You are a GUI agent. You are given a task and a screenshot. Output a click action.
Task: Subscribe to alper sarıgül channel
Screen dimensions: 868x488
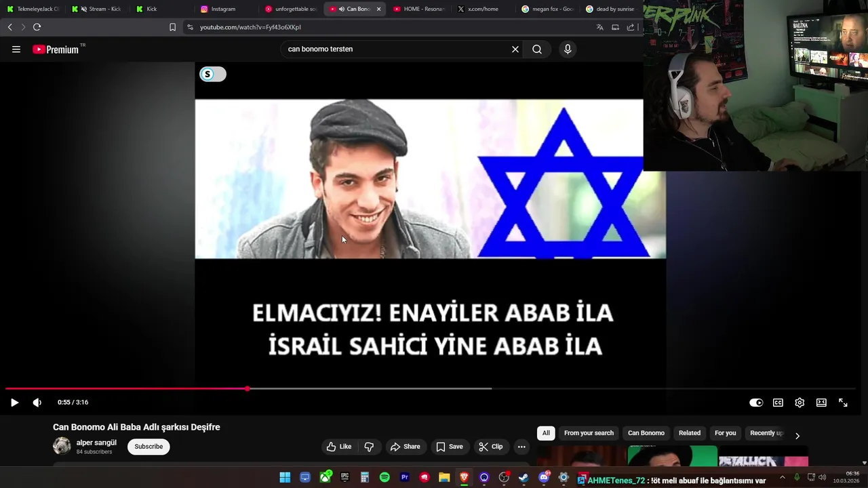[x=149, y=447]
